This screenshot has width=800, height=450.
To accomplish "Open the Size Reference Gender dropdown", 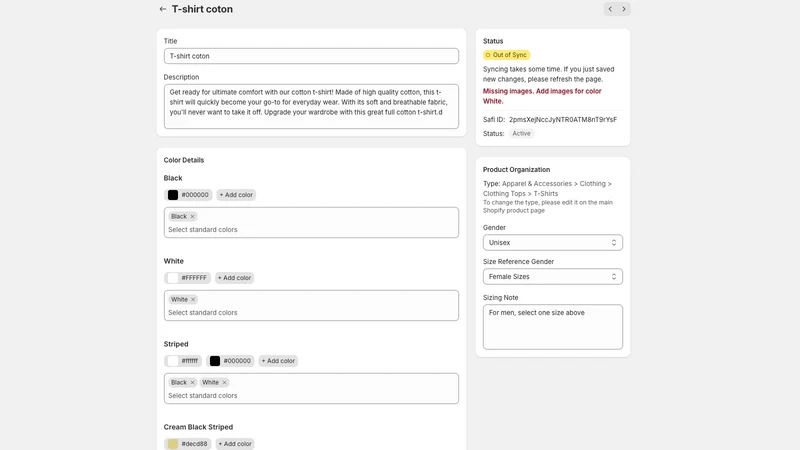I will pyautogui.click(x=553, y=277).
